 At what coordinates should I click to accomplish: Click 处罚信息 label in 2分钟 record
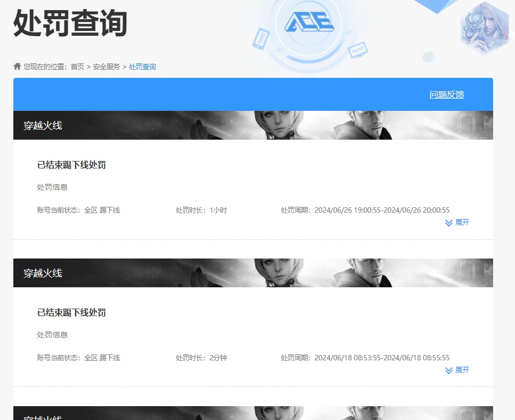click(x=52, y=335)
